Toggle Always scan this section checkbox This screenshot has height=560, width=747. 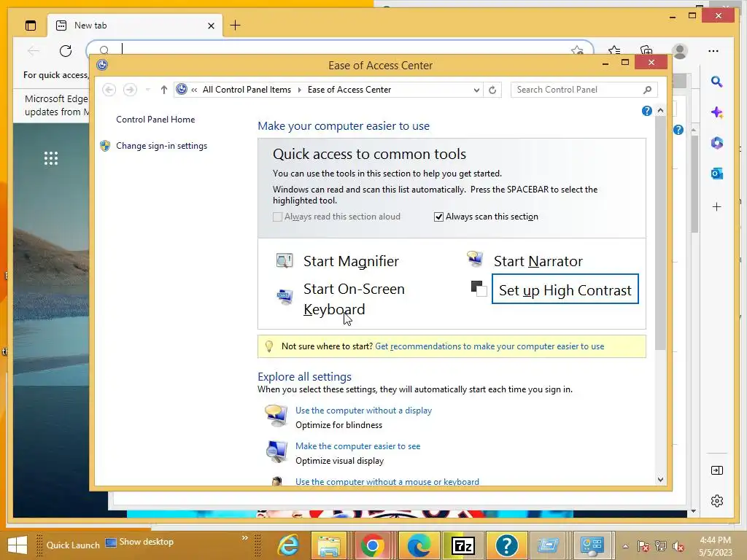coord(438,217)
